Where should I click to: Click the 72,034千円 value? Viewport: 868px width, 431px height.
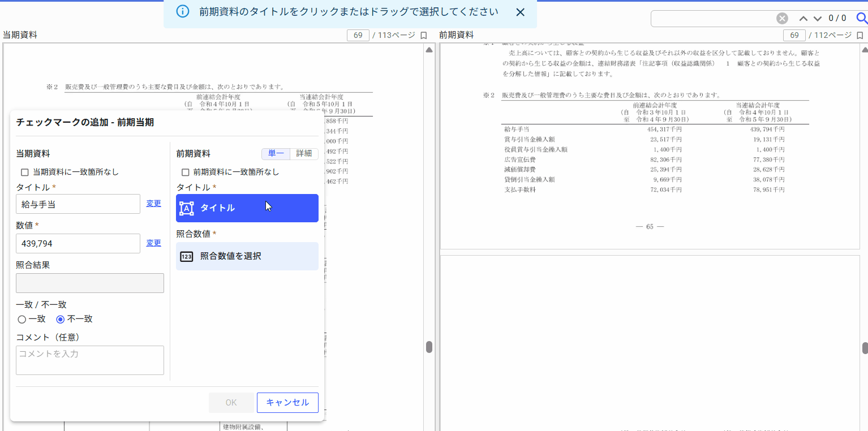(x=666, y=189)
